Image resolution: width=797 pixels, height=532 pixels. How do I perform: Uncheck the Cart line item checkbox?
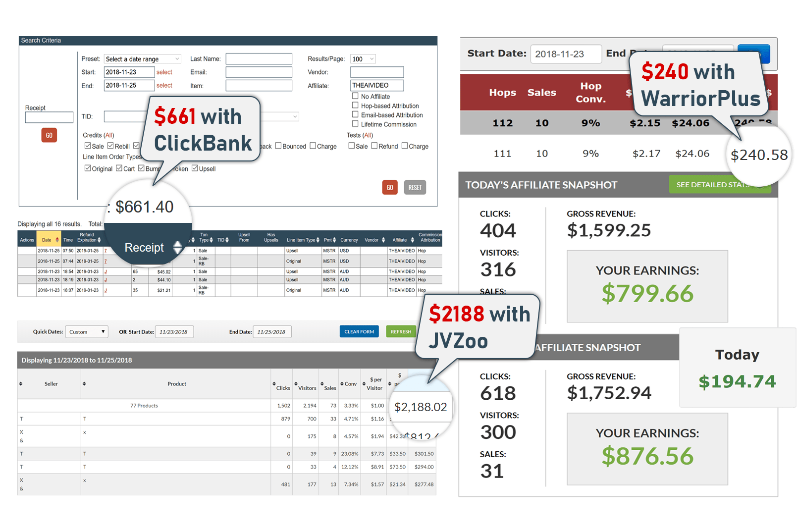click(119, 168)
